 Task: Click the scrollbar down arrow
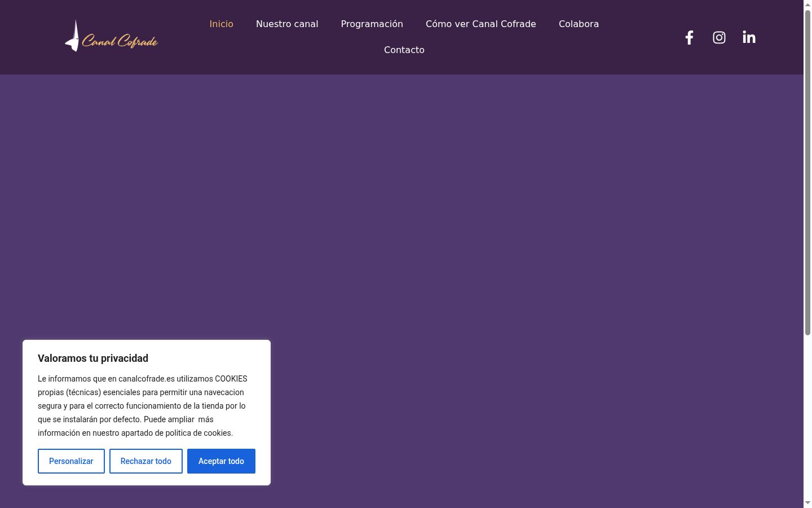807,503
